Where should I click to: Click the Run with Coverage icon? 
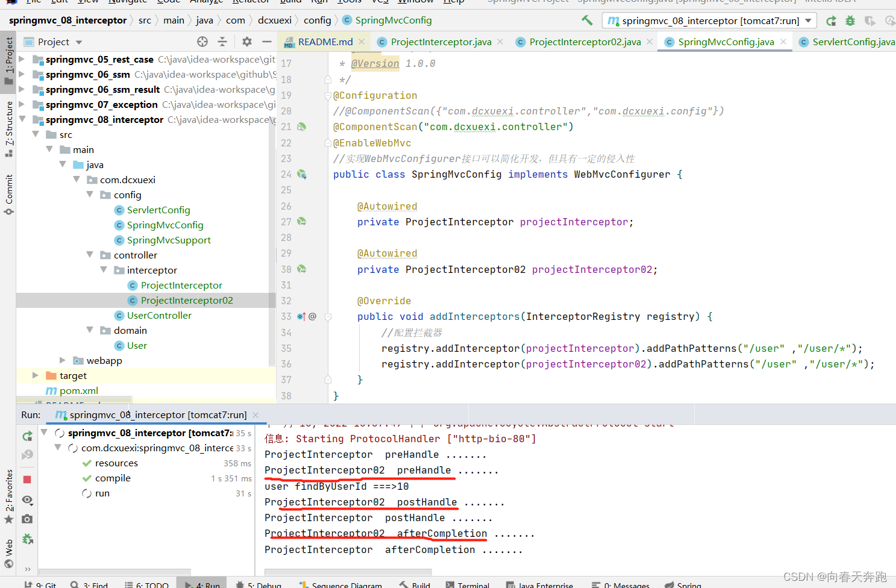(869, 21)
